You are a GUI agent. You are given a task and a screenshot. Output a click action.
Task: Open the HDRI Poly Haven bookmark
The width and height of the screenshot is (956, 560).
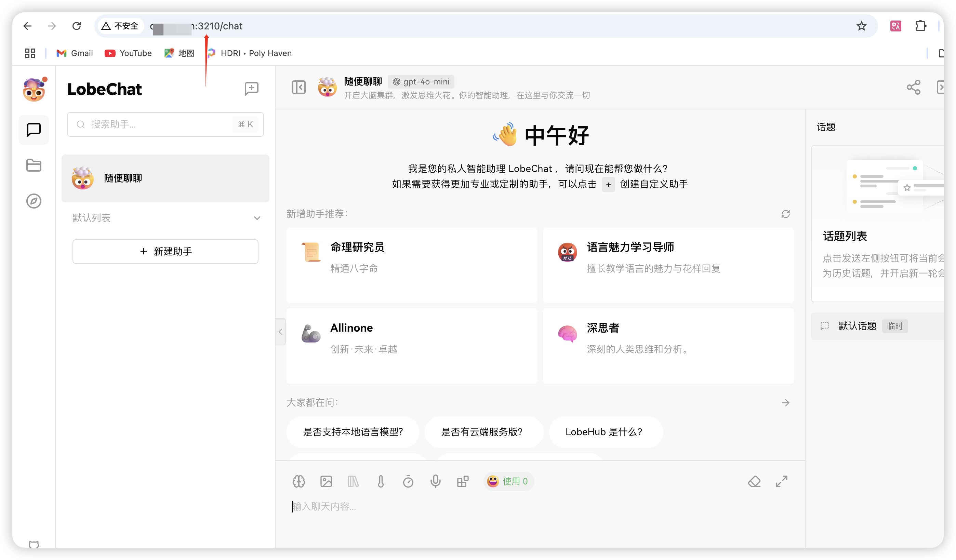point(250,53)
